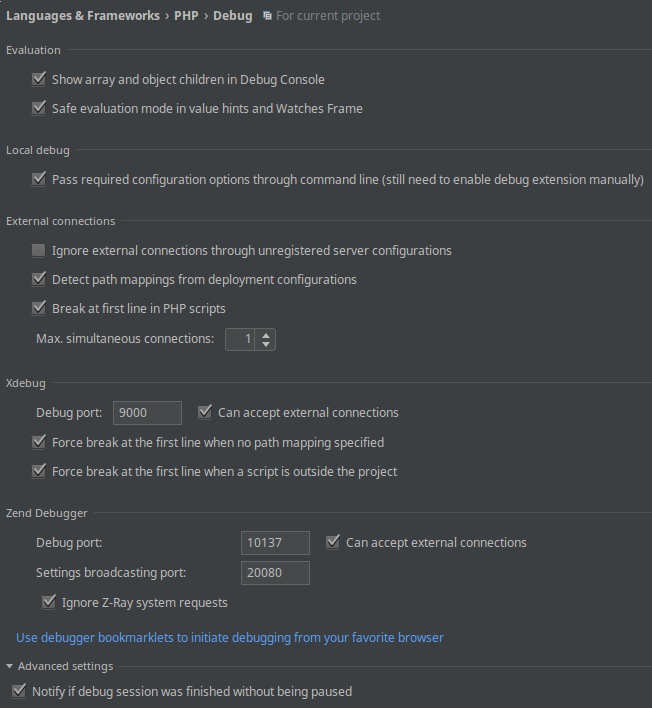Click the 'For current project' copy icon
This screenshot has height=708, width=652.
(267, 16)
